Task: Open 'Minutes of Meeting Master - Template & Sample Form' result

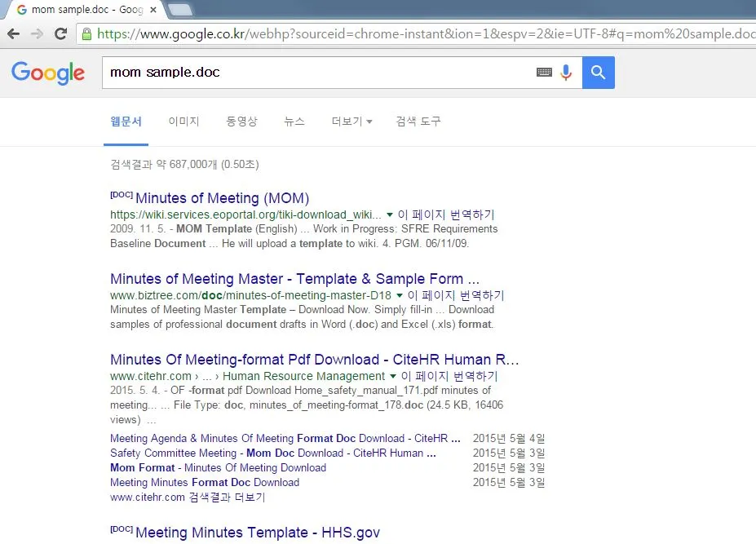Action: (294, 279)
